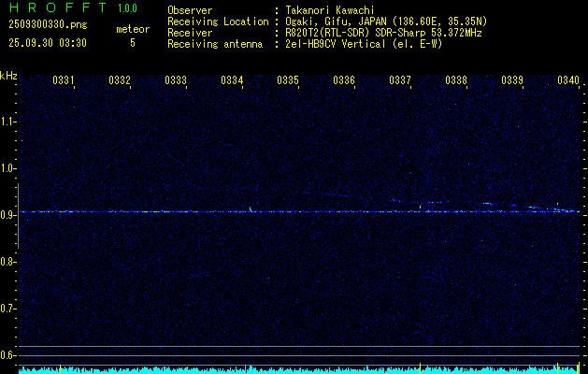Click the version number 1.0.0
The image size is (588, 374).
click(127, 8)
